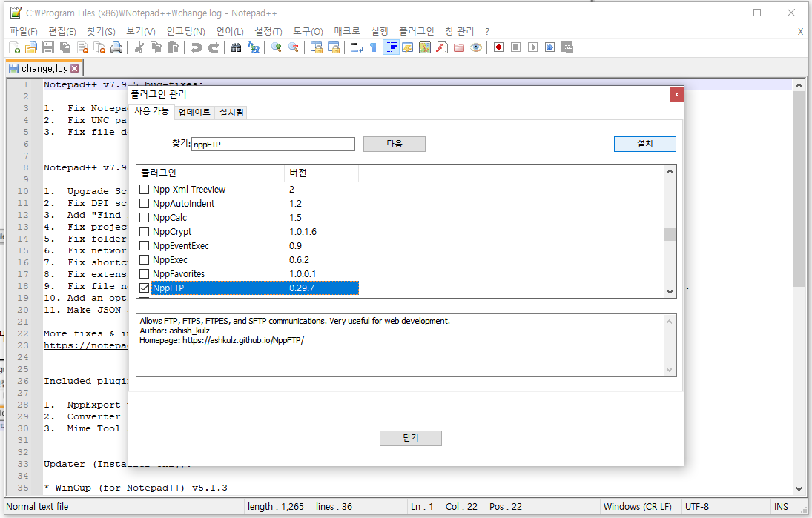Stop macro recording square icon
812x518 pixels.
pos(516,47)
